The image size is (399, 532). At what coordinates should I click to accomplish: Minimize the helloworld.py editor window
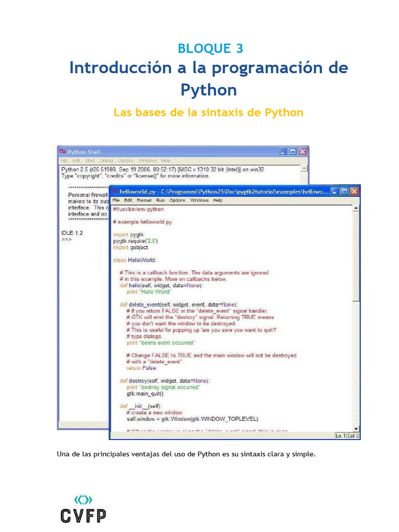(335, 192)
